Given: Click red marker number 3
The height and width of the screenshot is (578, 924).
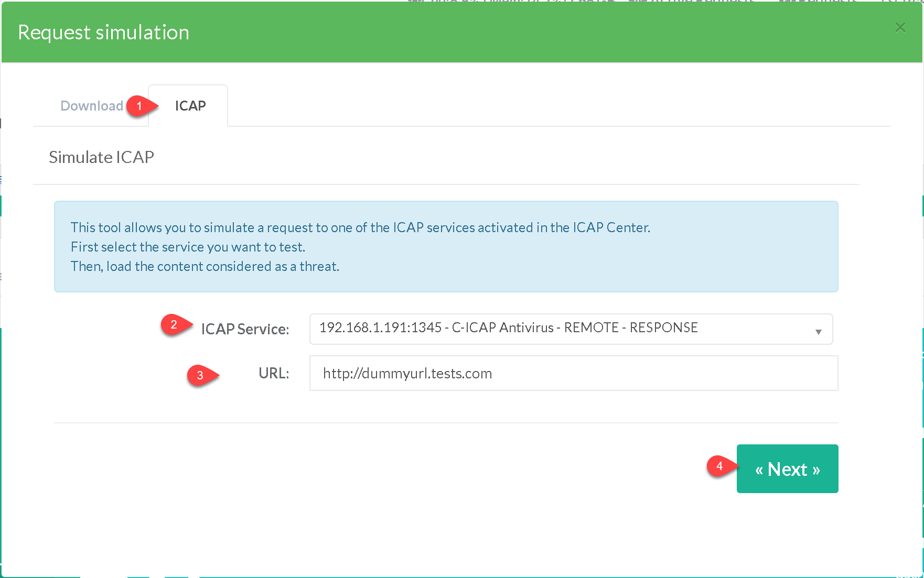Looking at the screenshot, I should click(x=200, y=375).
